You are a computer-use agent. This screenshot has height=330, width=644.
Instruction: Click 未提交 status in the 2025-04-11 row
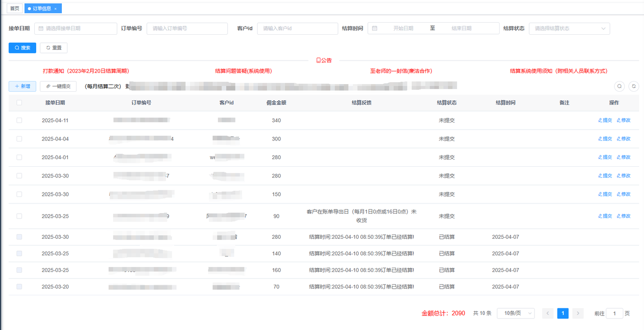tap(447, 120)
